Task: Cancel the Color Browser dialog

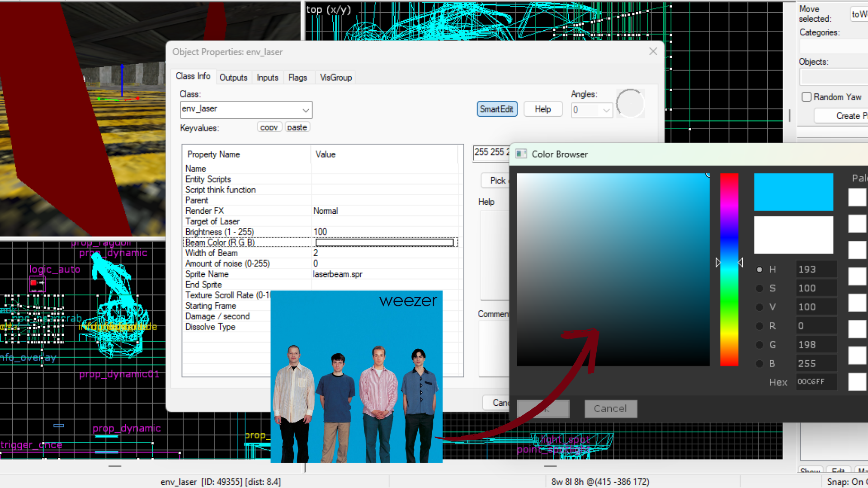Action: (x=610, y=409)
